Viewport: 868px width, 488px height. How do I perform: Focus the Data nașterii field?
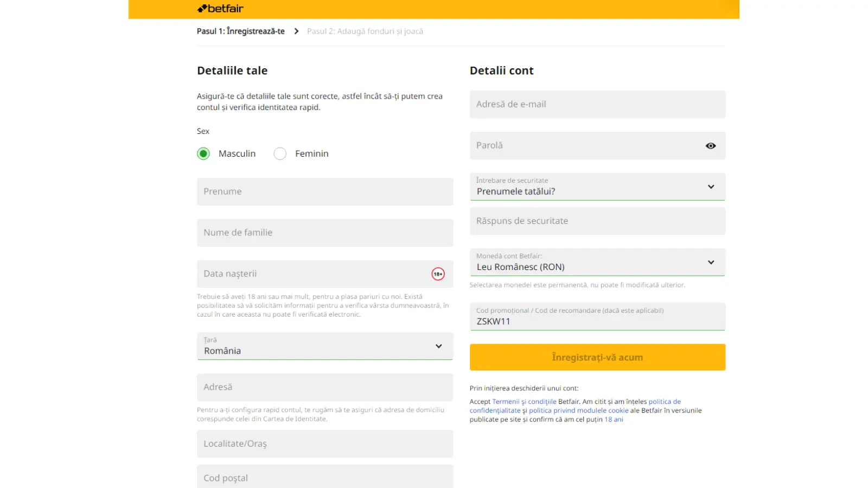325,274
